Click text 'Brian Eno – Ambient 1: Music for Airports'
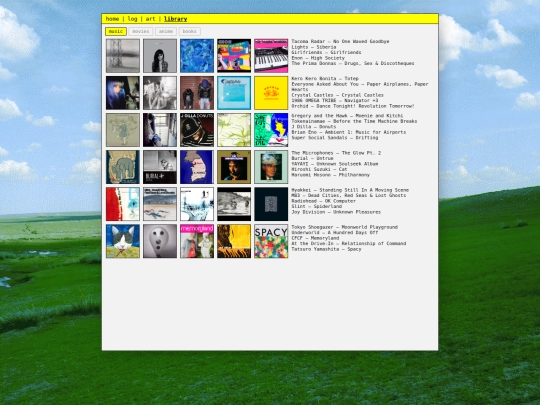Screen dimensions: 540x405 349,132
